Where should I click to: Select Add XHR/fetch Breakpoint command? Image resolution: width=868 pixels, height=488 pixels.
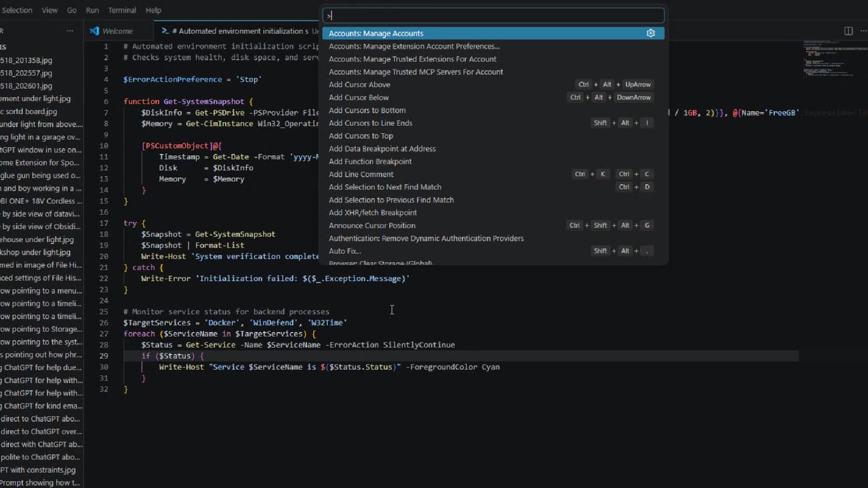(x=493, y=213)
